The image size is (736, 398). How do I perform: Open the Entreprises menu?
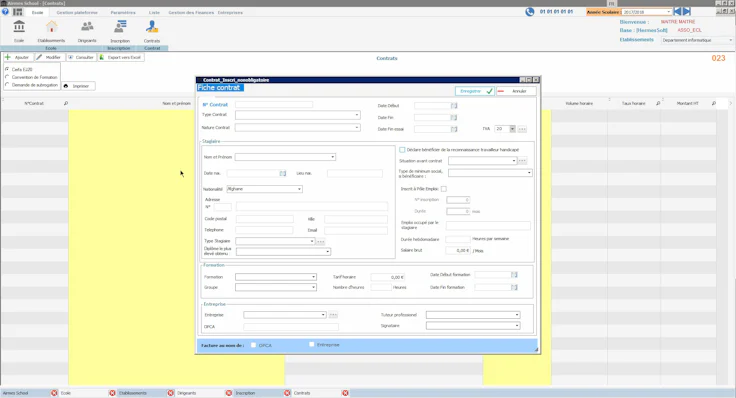[x=230, y=13]
